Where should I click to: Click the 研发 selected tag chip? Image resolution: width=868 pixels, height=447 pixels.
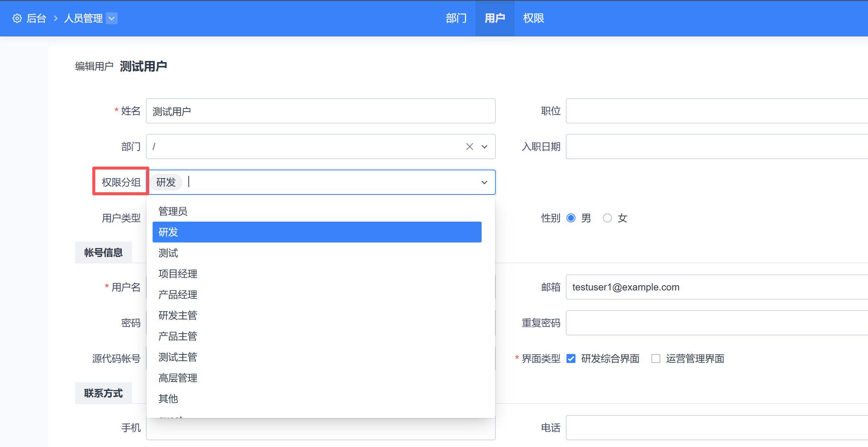tap(166, 182)
